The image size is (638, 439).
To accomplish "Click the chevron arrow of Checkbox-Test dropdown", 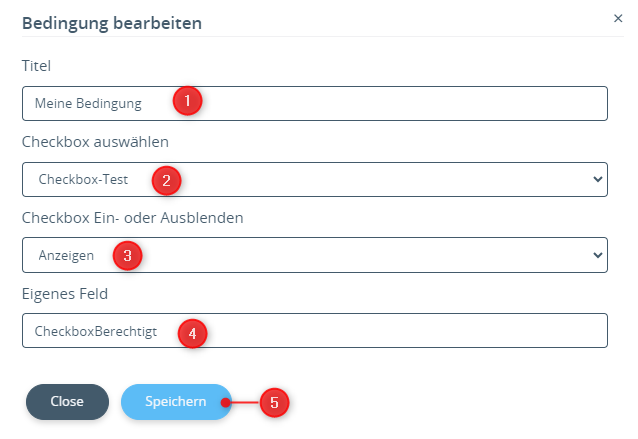I will [597, 179].
